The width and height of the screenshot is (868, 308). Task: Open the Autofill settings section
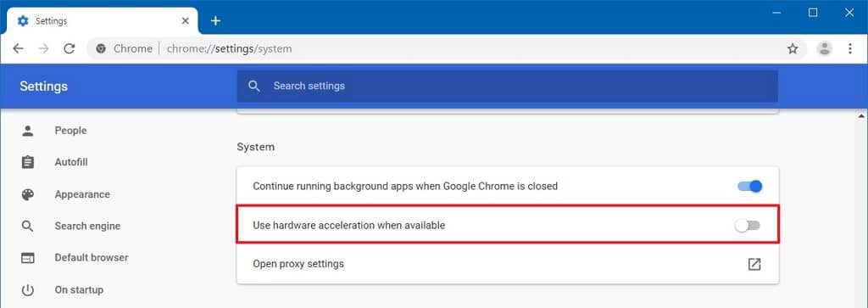[71, 162]
